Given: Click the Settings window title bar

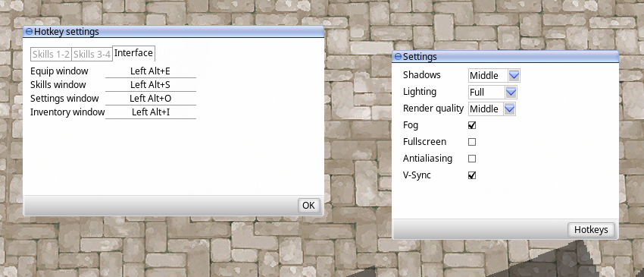Looking at the screenshot, I should [505, 57].
